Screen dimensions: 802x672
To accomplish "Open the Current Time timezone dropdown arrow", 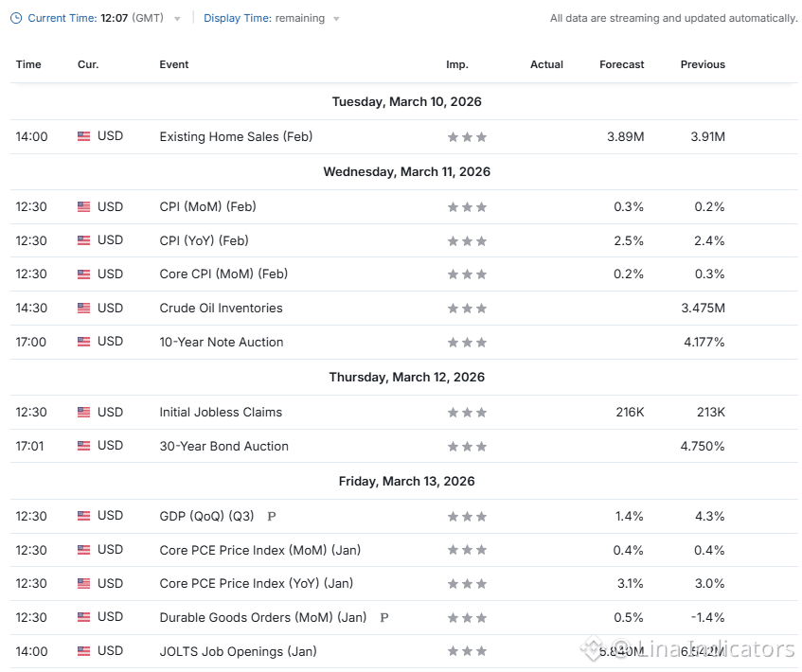I will [177, 19].
